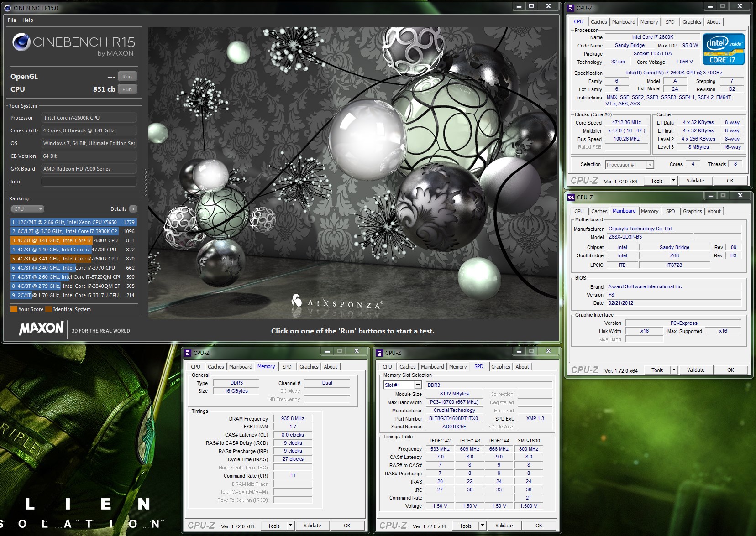Click Validate in the Mainboard window
This screenshot has width=756, height=536.
[x=696, y=370]
